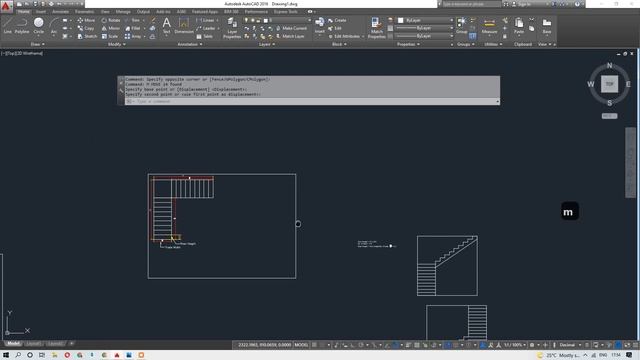Open the Annotate ribbon tab
Image resolution: width=640 pixels, height=360 pixels.
click(x=60, y=12)
